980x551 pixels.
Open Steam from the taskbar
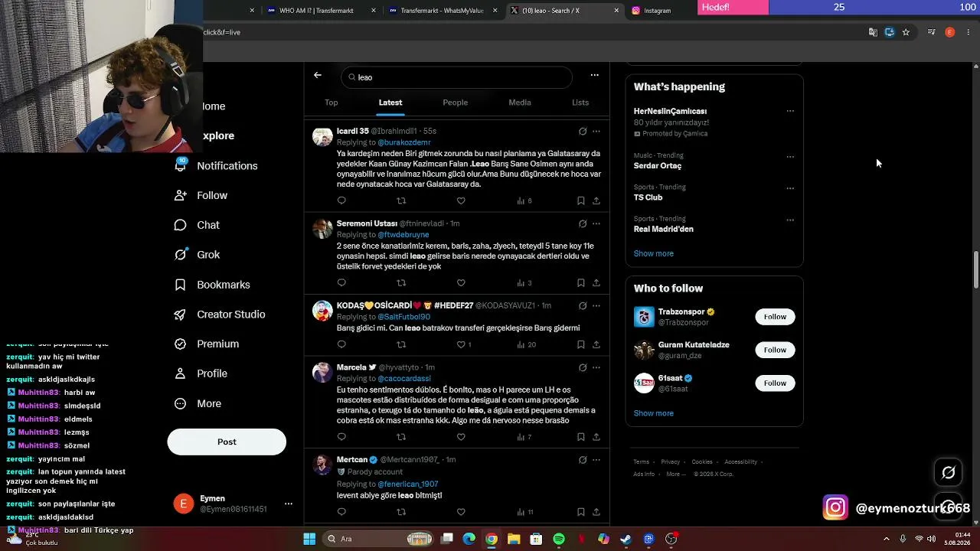click(x=626, y=539)
